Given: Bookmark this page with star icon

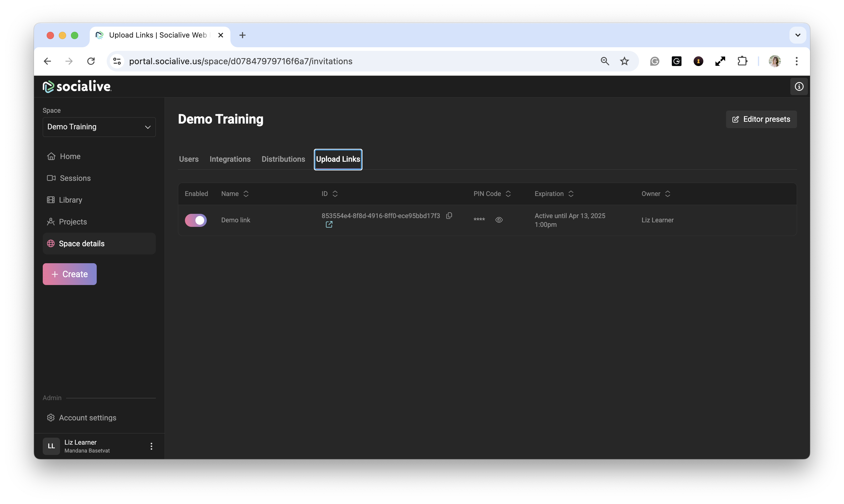Looking at the screenshot, I should click(624, 61).
